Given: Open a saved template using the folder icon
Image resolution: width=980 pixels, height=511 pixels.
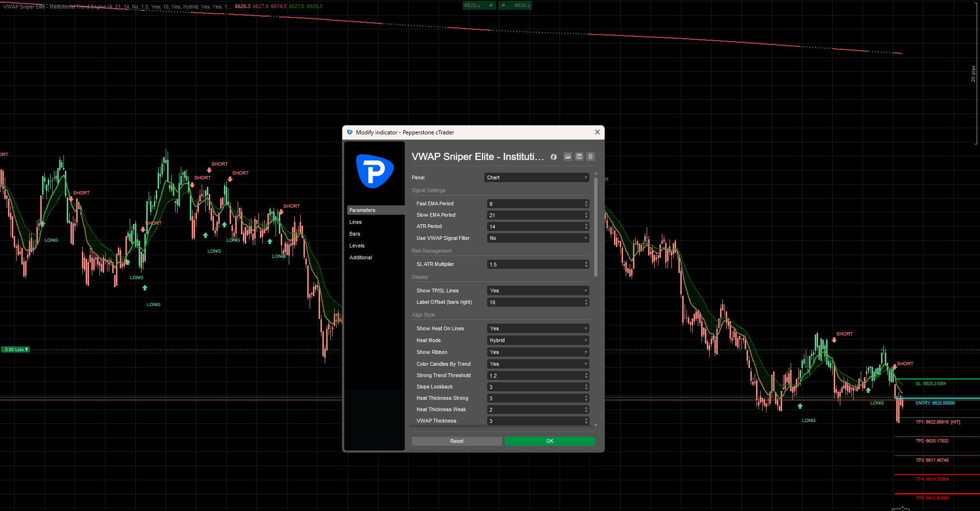Looking at the screenshot, I should 568,157.
